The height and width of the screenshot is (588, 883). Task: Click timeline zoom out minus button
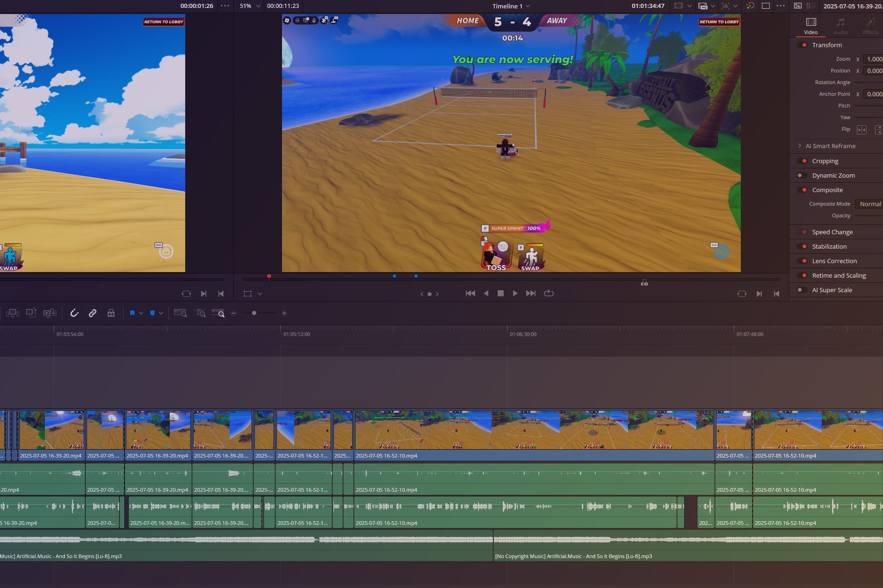[x=233, y=313]
